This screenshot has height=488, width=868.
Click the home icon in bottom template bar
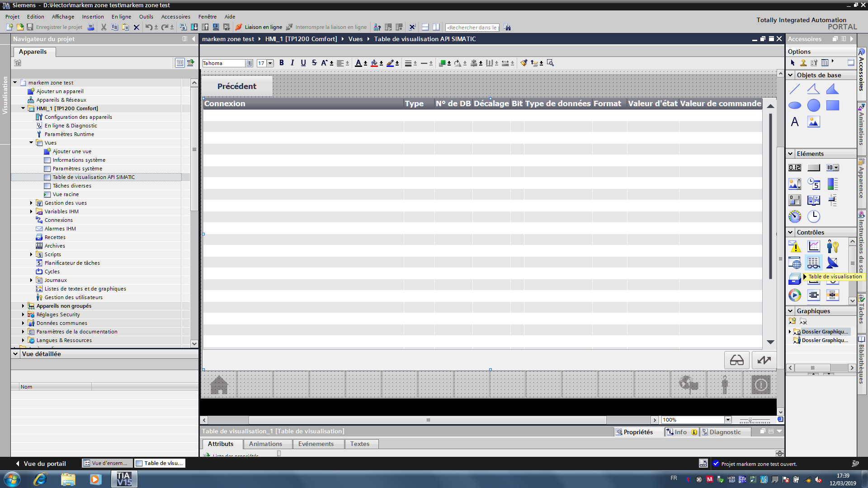pos(219,385)
